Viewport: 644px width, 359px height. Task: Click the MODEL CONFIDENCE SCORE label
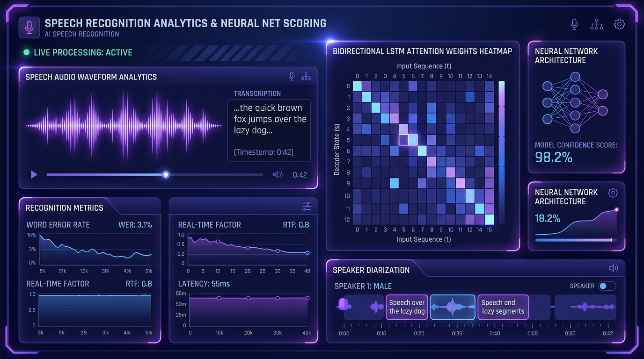[576, 145]
